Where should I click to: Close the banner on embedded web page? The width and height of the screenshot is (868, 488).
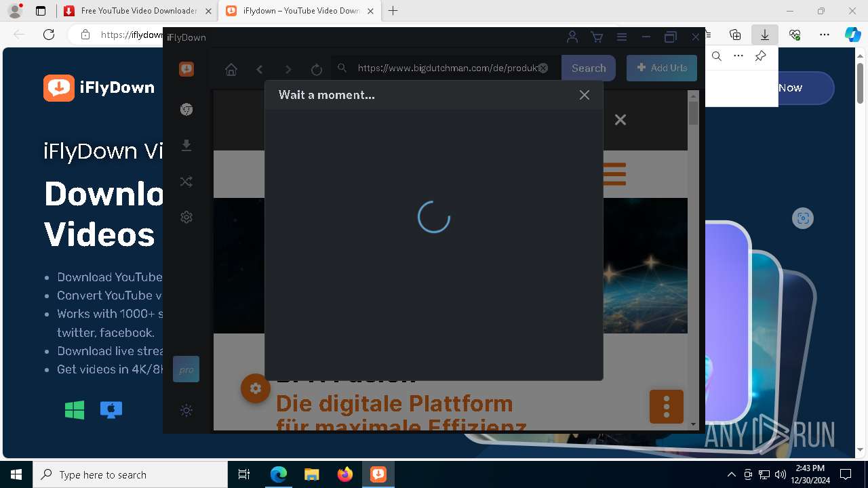620,120
